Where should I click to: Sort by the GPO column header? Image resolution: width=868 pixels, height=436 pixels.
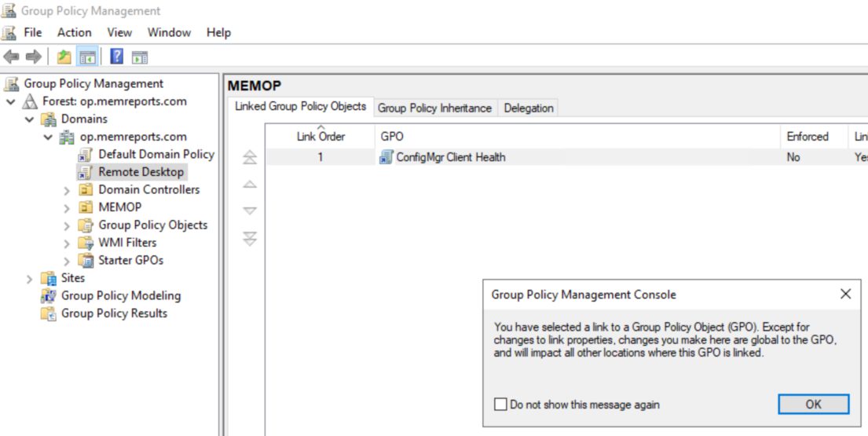(578, 136)
